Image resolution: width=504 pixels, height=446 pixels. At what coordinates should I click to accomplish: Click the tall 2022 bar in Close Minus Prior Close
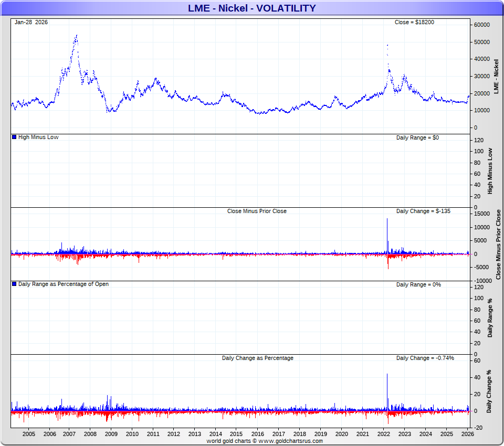[x=387, y=236]
